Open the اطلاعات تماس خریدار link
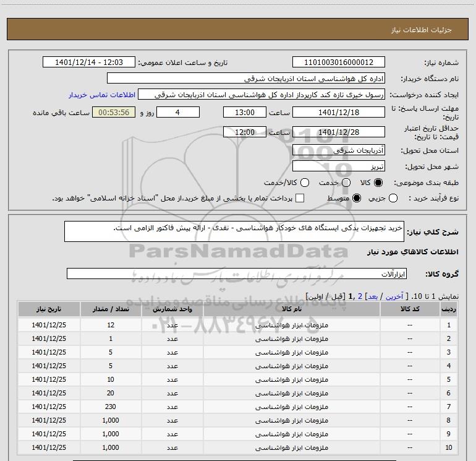This screenshot has height=461, width=476. 102,95
